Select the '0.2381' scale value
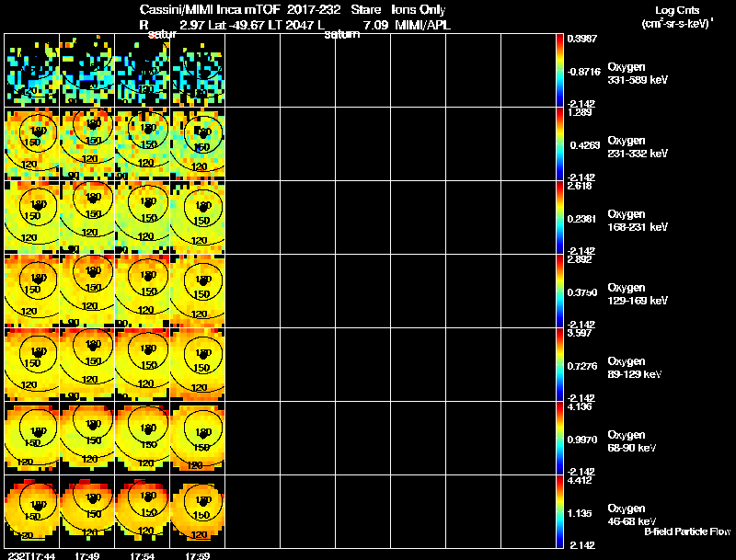 [582, 219]
